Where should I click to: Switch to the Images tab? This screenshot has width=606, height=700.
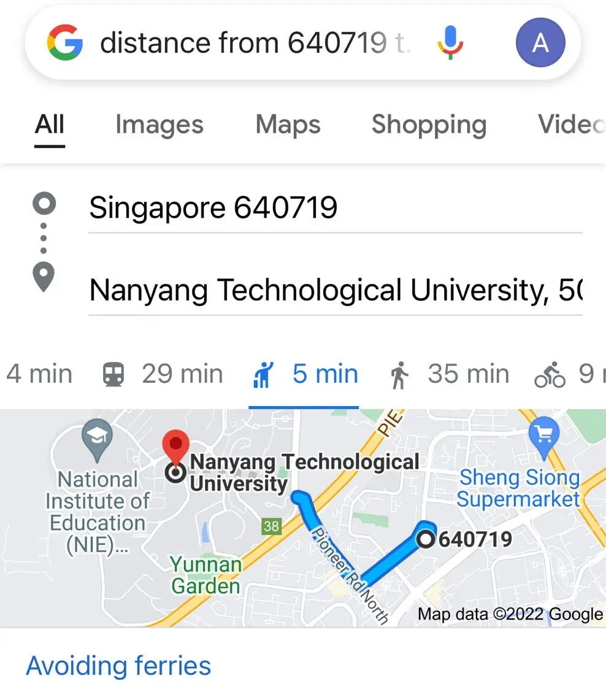coord(159,125)
